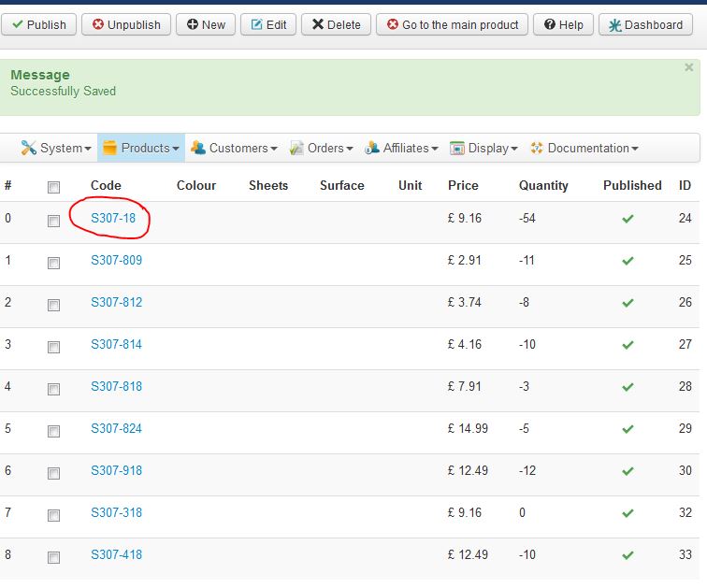Toggle published status for S307-18

click(628, 219)
